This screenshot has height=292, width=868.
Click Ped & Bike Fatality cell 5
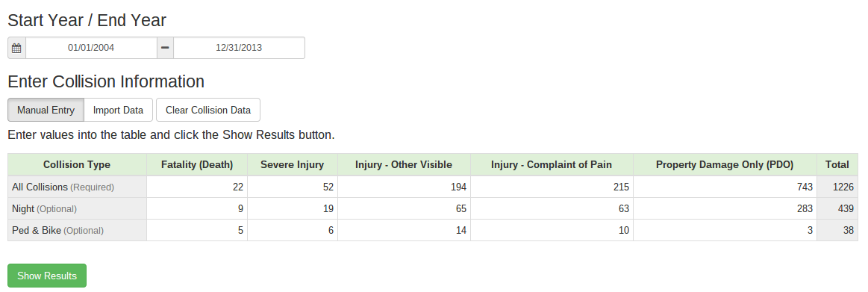point(197,230)
